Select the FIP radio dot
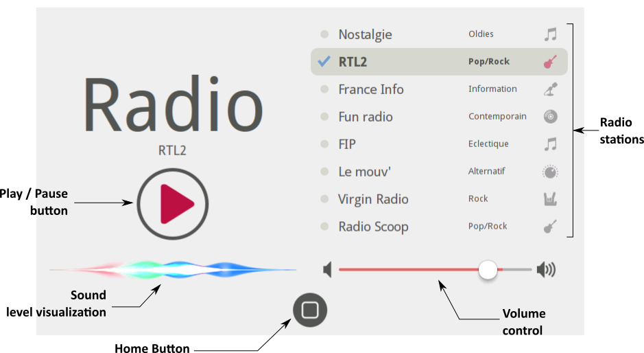This screenshot has width=644, height=353. [x=324, y=144]
